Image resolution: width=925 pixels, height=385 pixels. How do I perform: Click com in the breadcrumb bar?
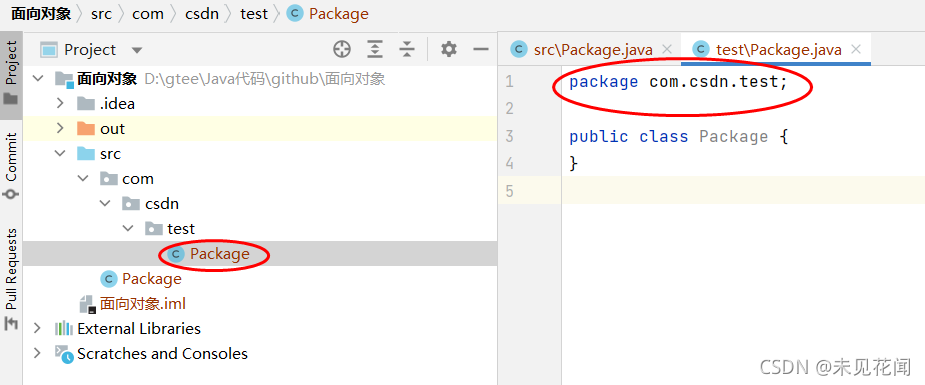click(148, 14)
